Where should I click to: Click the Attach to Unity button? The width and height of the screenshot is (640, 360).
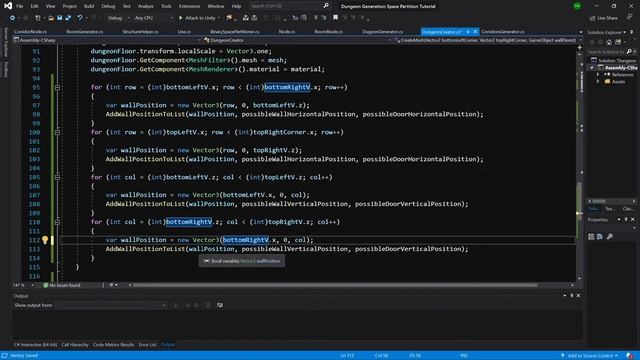point(199,18)
